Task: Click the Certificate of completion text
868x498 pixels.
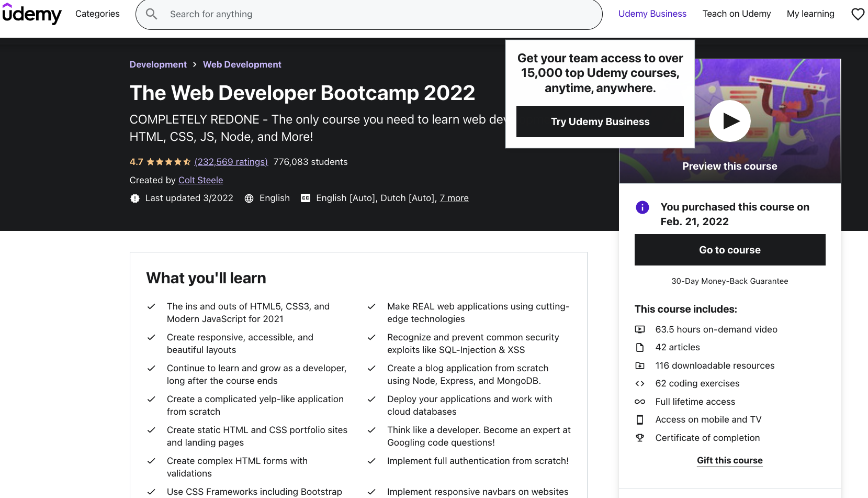Action: (707, 438)
